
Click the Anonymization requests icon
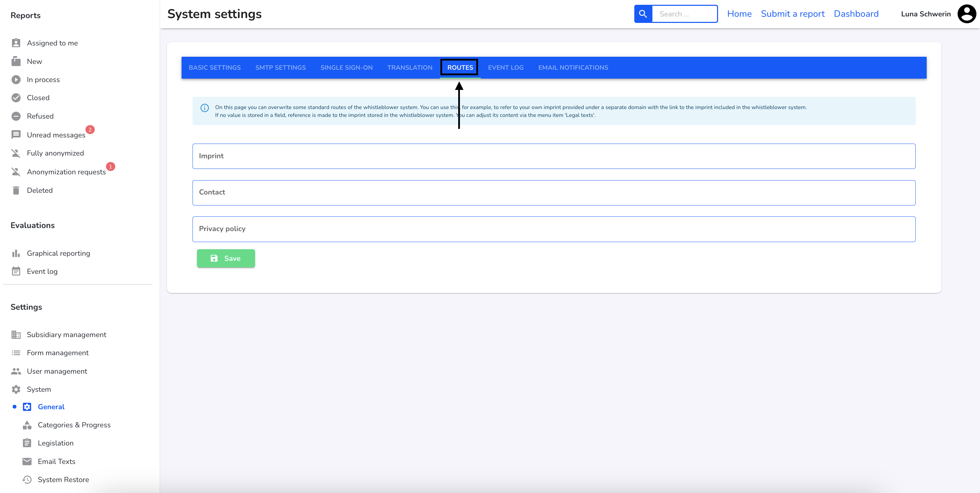(x=16, y=172)
